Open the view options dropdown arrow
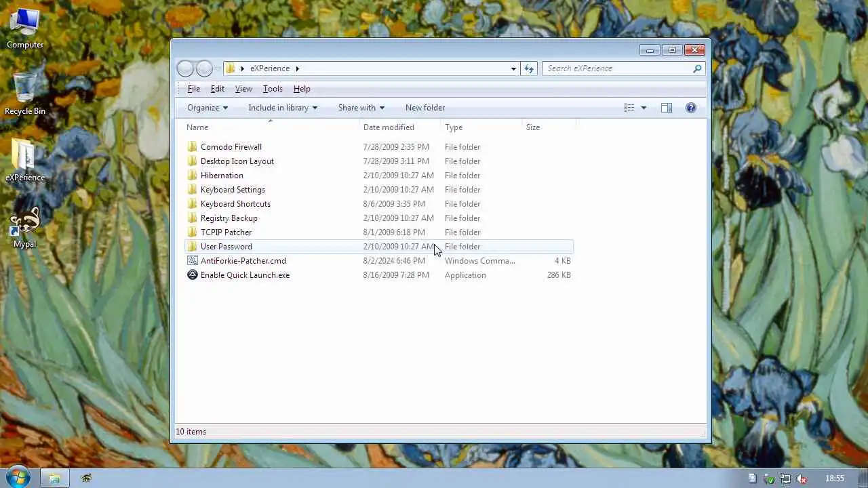868x488 pixels. tap(644, 108)
